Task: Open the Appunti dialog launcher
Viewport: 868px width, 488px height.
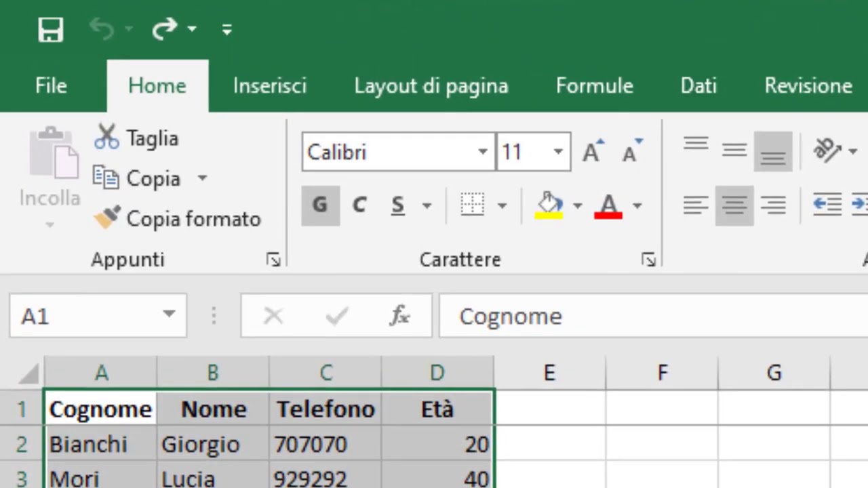Action: pos(273,260)
